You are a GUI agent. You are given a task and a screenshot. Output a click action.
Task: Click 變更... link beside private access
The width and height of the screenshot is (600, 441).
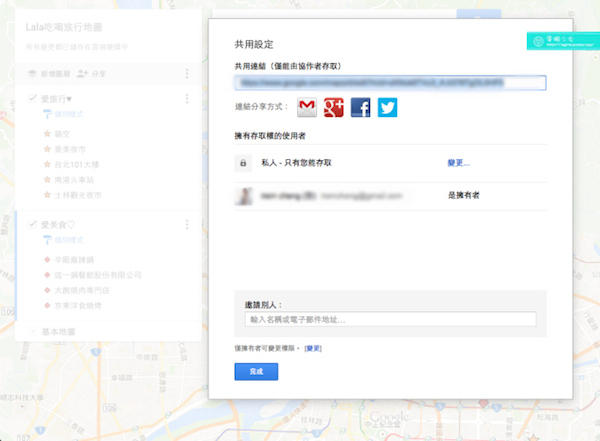tap(458, 162)
